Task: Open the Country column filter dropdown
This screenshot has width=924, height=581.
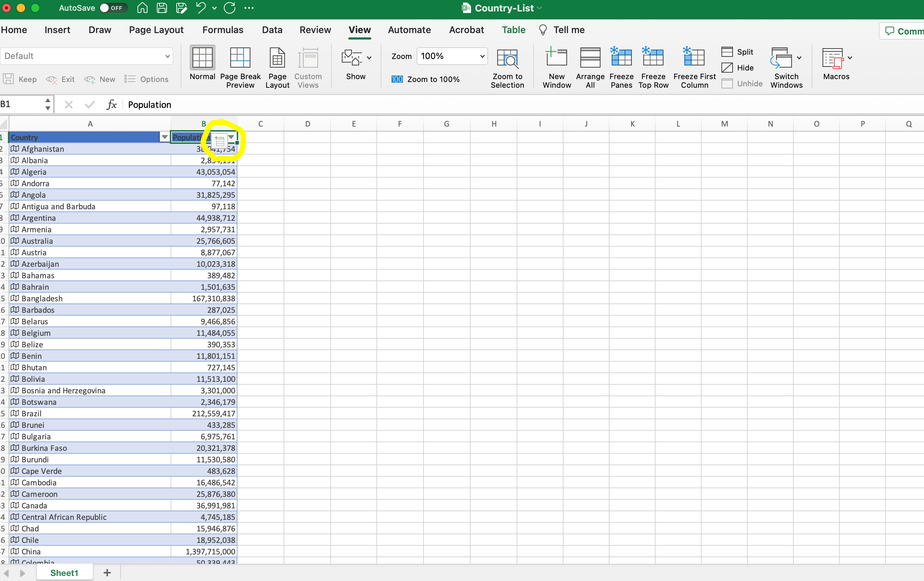Action: click(164, 137)
